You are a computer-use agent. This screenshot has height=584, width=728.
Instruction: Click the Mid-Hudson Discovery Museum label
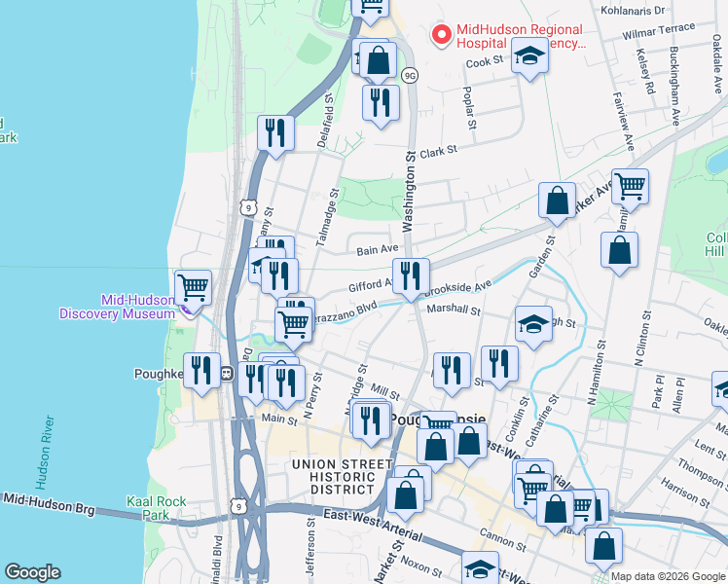(x=117, y=307)
